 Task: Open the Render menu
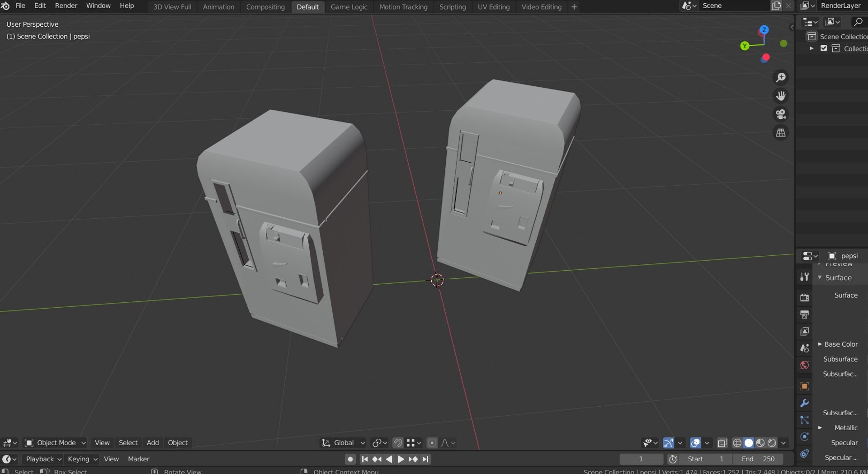66,6
